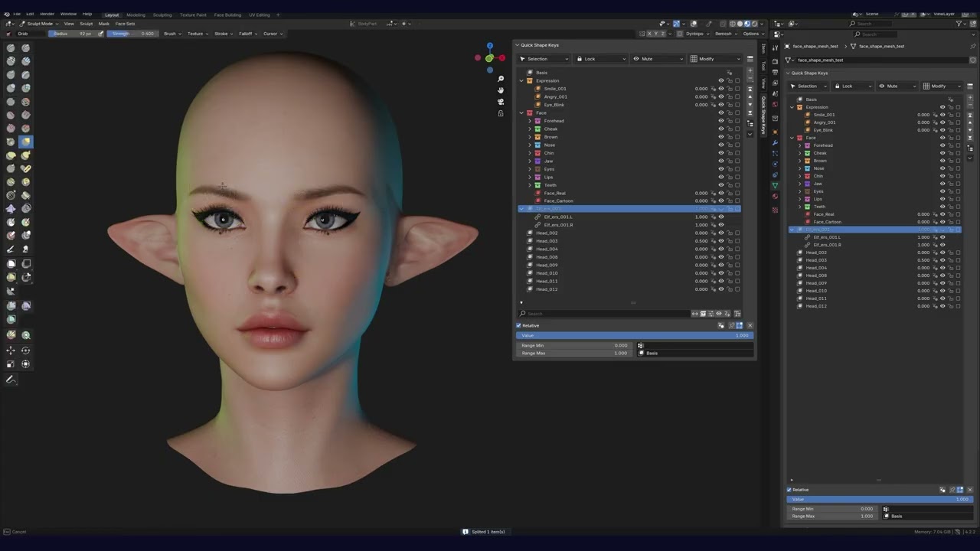Tick select checkbox for Head_012 in viewport panel
The height and width of the screenshot is (551, 980).
click(737, 289)
